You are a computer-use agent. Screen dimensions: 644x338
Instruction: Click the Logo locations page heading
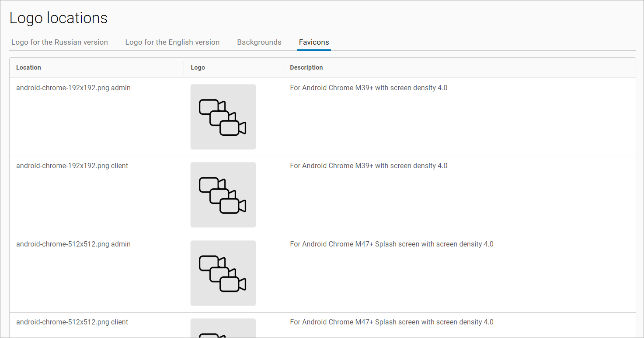point(59,18)
